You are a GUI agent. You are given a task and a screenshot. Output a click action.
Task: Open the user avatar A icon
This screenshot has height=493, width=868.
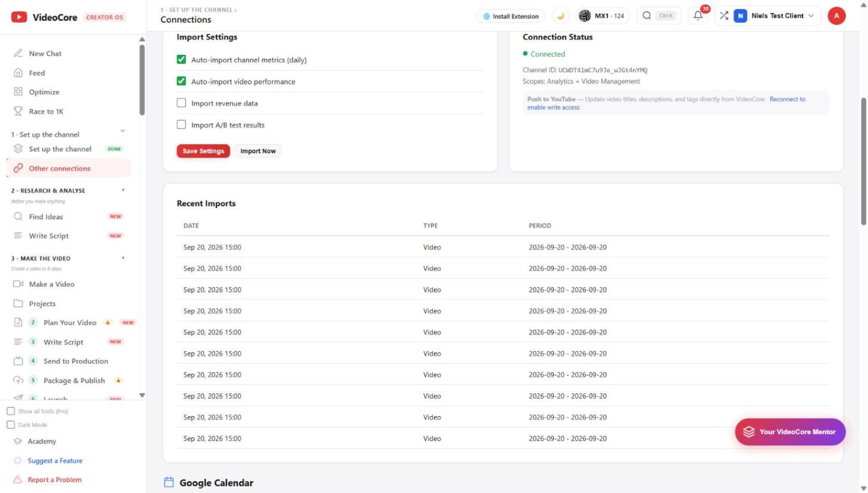(x=836, y=16)
